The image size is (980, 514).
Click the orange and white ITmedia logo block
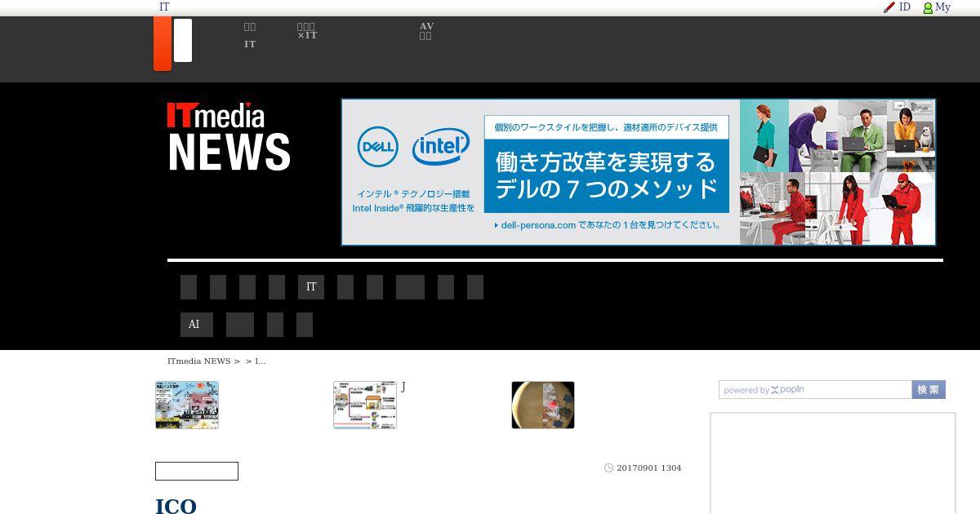coord(173,43)
